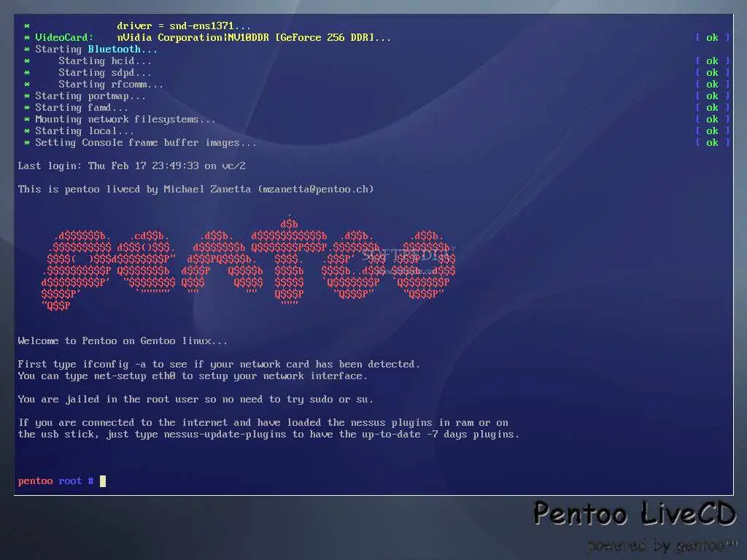Screen dimensions: 747x560
Task: Click the 'Starting portmap...' line
Action: coord(90,96)
